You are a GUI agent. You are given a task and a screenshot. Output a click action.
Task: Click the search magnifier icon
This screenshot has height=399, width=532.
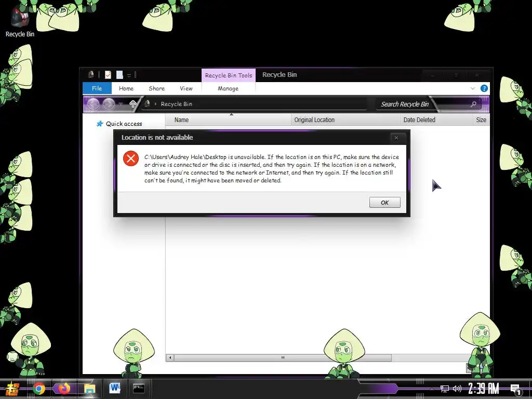pyautogui.click(x=473, y=104)
